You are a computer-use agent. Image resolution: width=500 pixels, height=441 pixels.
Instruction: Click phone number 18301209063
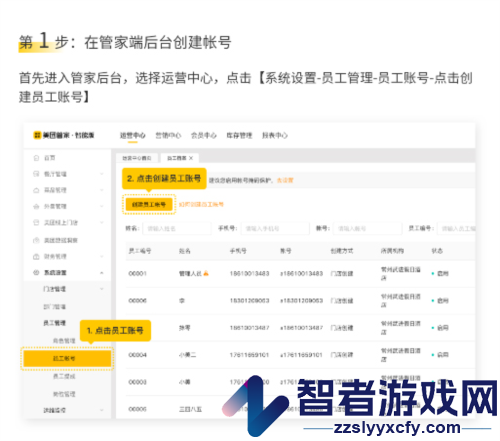249,300
